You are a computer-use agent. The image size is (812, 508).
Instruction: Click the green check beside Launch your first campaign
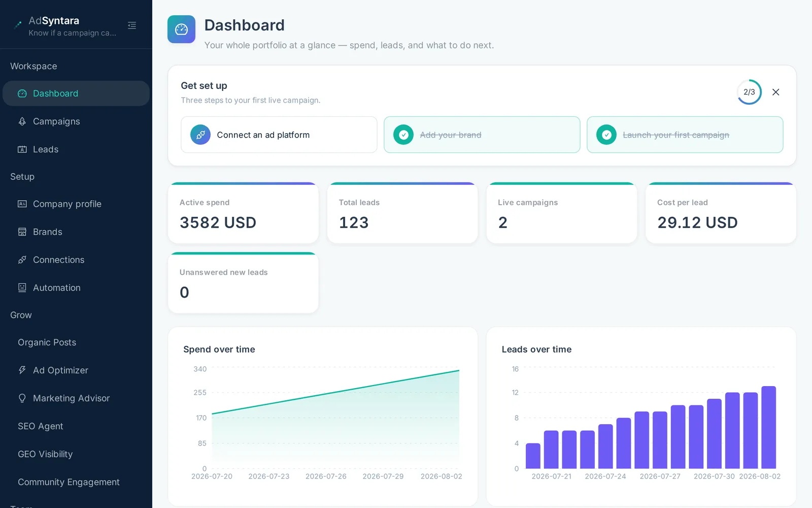(606, 135)
